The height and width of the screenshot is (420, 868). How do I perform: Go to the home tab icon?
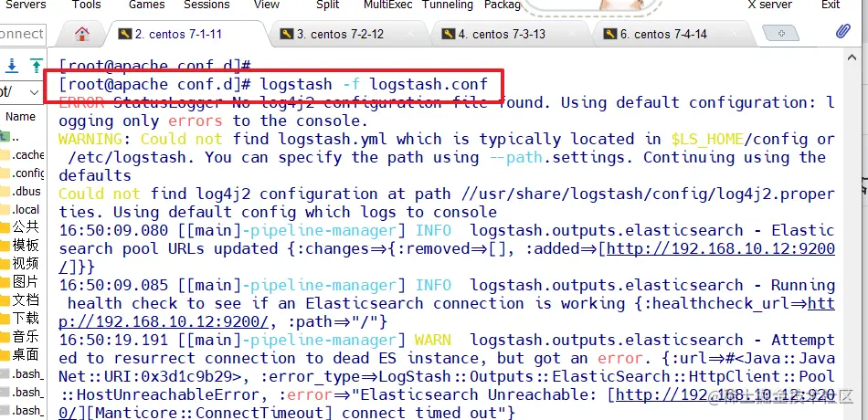click(x=82, y=35)
